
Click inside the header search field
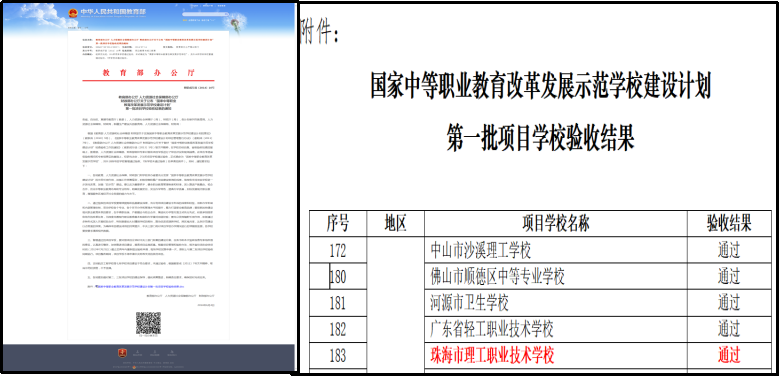204,14
